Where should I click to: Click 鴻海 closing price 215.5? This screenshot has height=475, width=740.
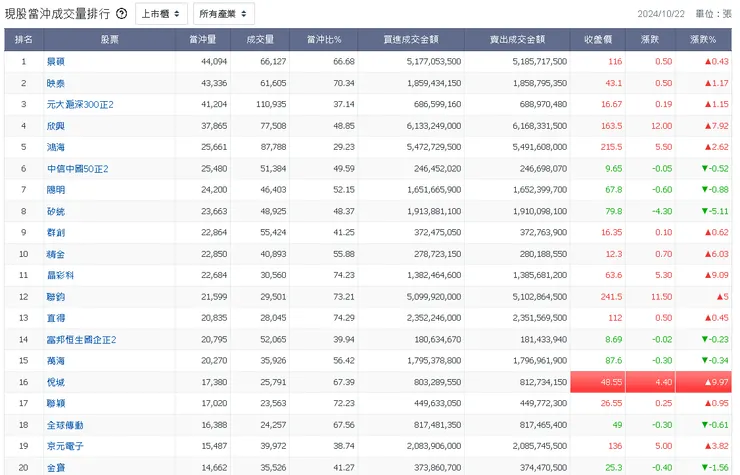click(611, 147)
